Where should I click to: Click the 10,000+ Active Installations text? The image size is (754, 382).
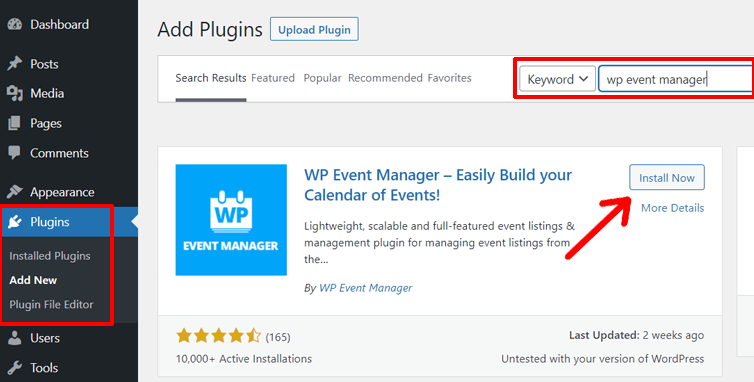244,359
